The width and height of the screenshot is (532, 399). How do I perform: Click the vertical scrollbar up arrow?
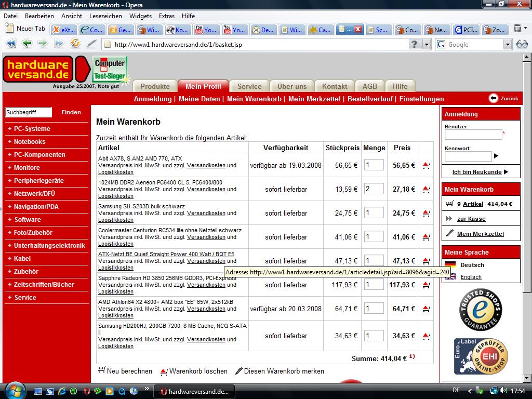527,57
